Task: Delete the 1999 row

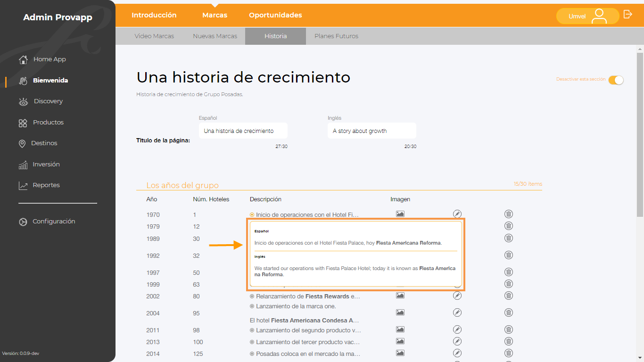Action: [509, 284]
